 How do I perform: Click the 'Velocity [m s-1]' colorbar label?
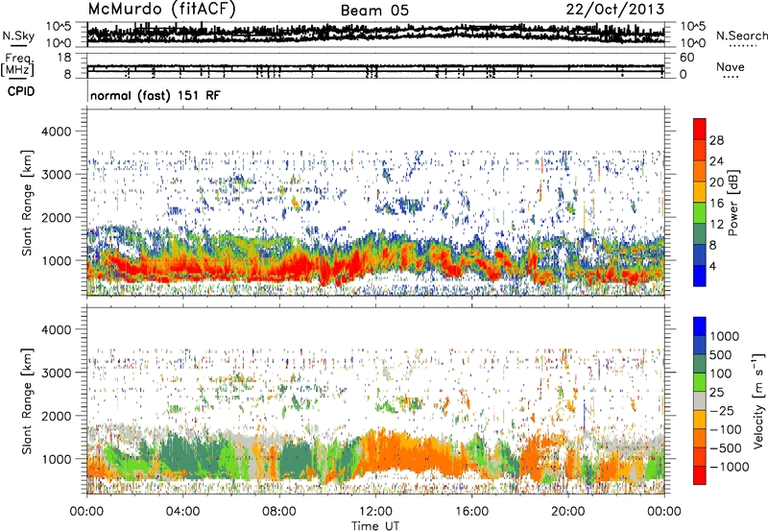[x=758, y=400]
